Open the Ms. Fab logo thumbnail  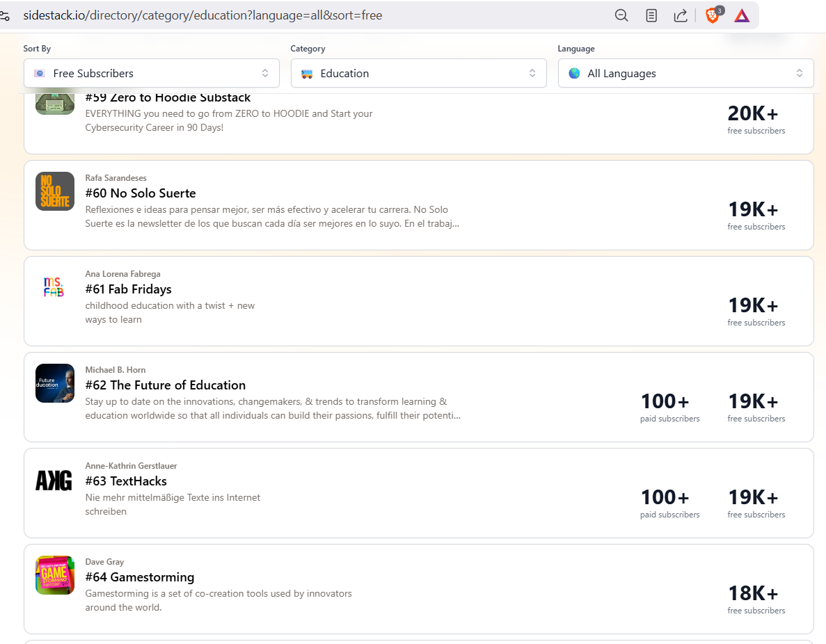click(x=55, y=287)
